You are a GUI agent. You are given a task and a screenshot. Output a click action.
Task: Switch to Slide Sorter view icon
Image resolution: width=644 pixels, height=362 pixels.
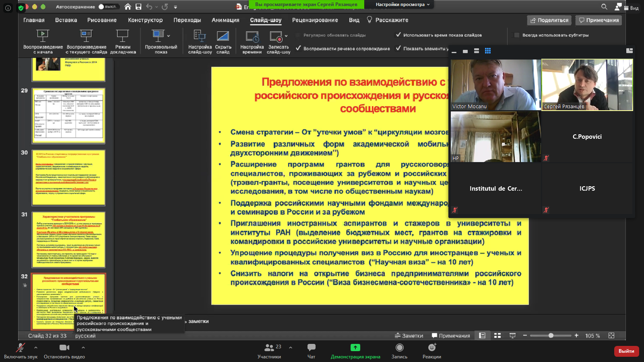[x=497, y=335]
